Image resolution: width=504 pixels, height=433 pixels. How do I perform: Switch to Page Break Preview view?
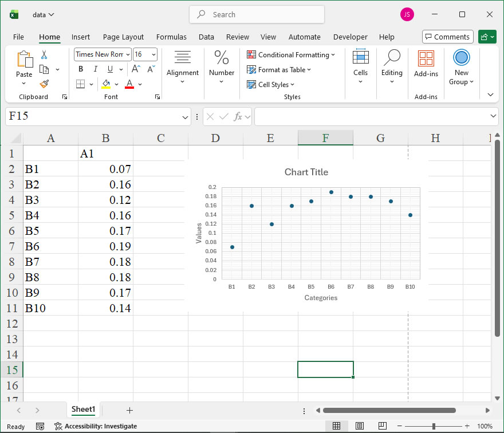[x=382, y=426]
